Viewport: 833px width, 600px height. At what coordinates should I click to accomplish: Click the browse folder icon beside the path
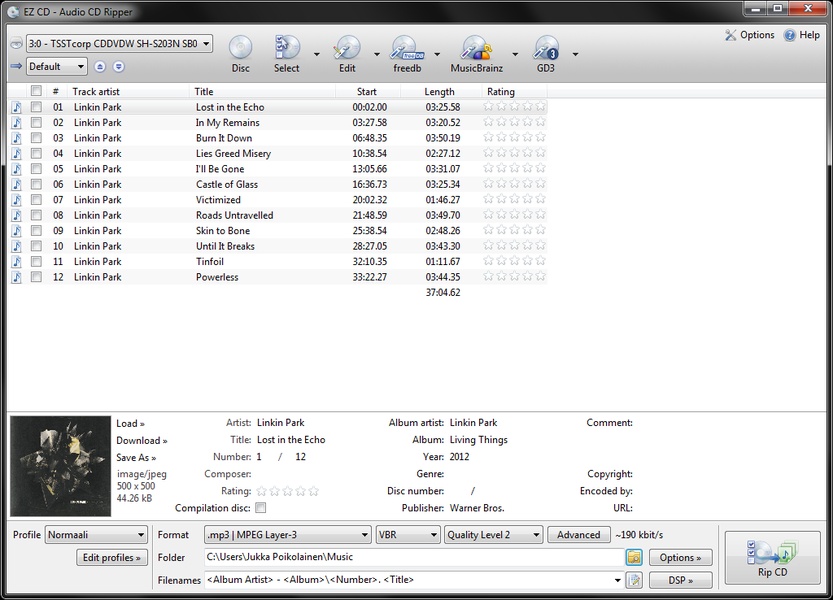tap(633, 557)
